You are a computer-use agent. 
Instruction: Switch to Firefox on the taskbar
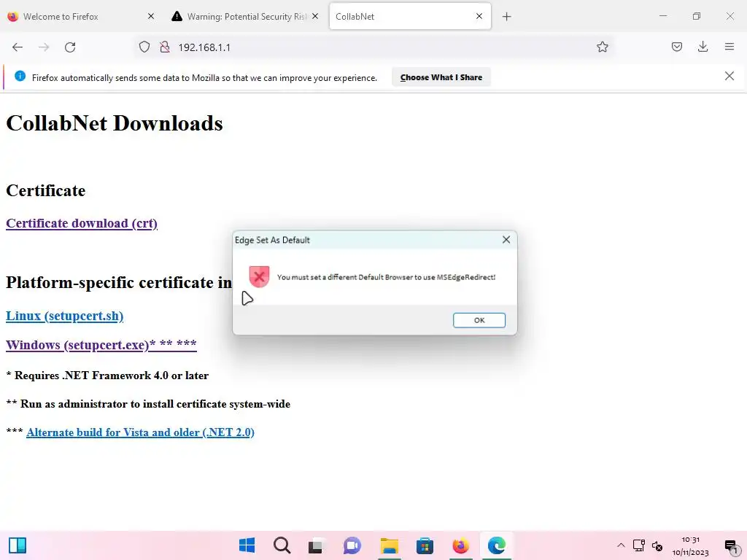point(460,545)
